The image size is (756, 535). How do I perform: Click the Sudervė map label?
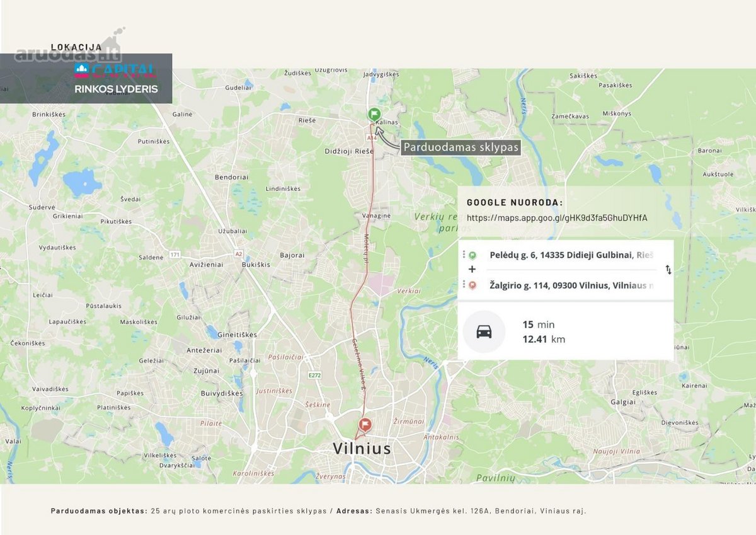[x=42, y=207]
